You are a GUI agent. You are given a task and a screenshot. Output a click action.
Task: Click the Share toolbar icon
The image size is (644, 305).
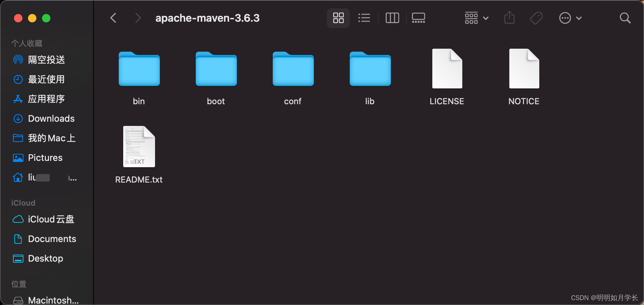click(x=509, y=17)
